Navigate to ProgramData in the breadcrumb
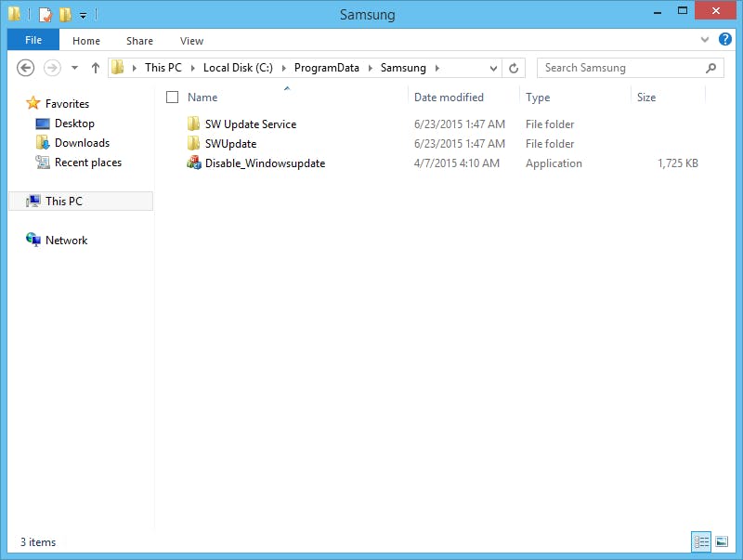Image resolution: width=743 pixels, height=560 pixels. click(327, 68)
